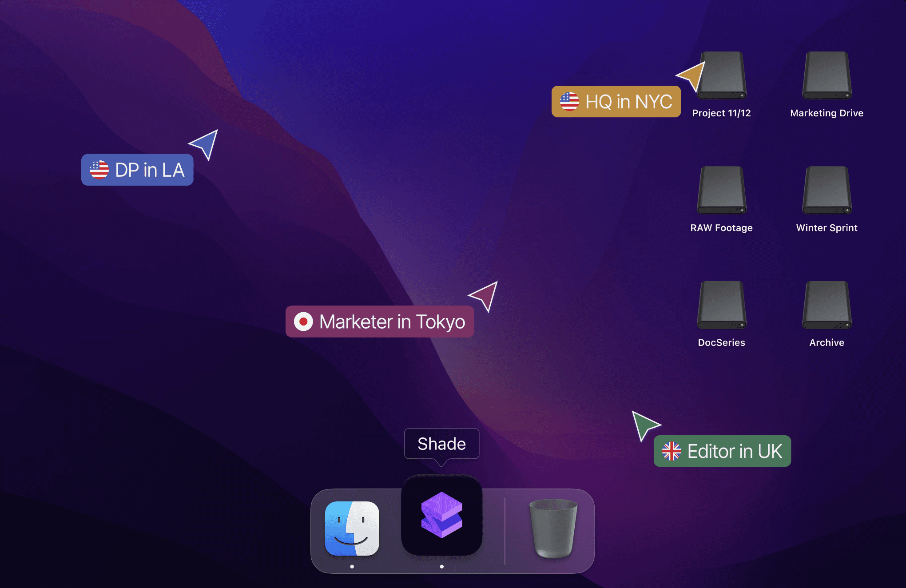The image size is (906, 588).
Task: Open Finder in the dock
Action: (352, 528)
